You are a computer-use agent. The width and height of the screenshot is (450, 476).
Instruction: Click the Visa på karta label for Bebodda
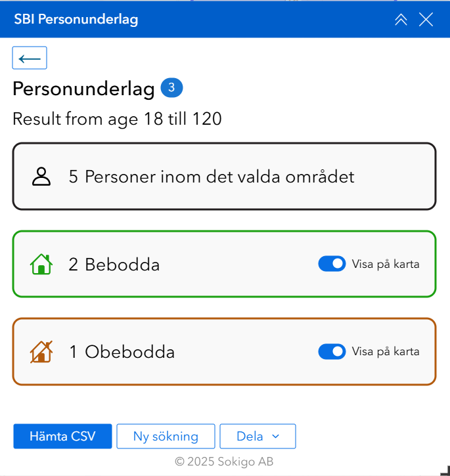point(386,264)
